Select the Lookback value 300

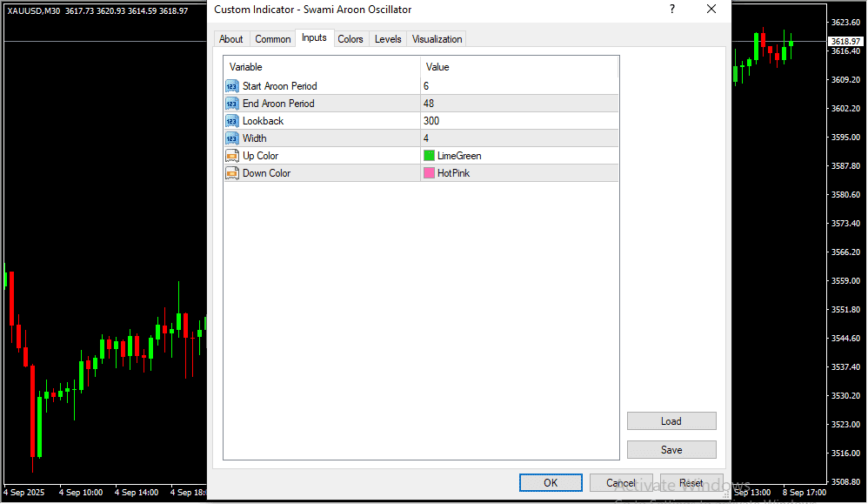pos(518,121)
